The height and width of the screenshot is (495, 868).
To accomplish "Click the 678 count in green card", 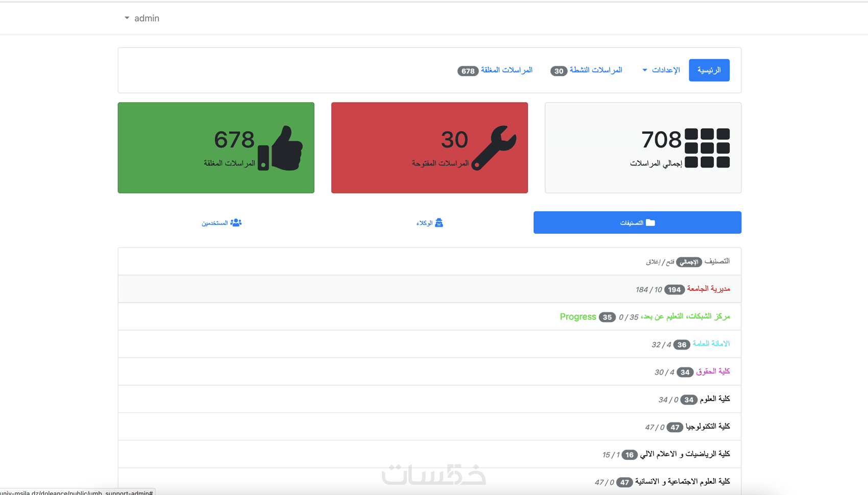I will click(234, 140).
